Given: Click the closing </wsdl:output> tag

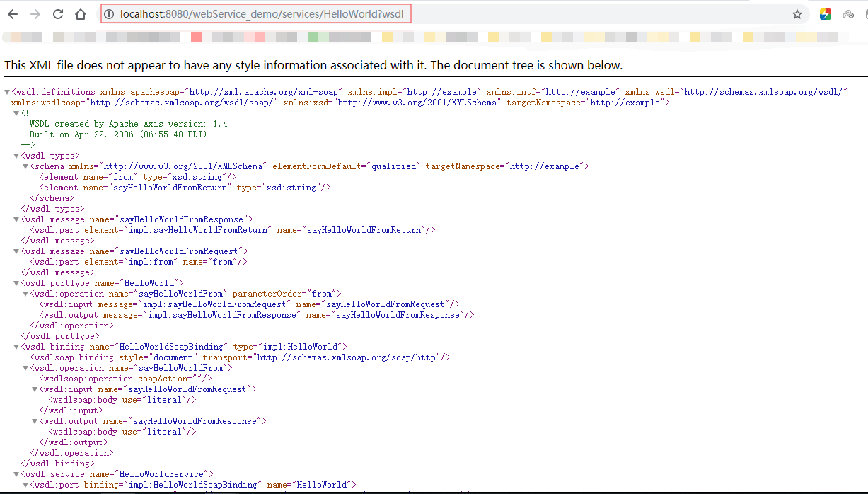Looking at the screenshot, I should (x=74, y=442).
